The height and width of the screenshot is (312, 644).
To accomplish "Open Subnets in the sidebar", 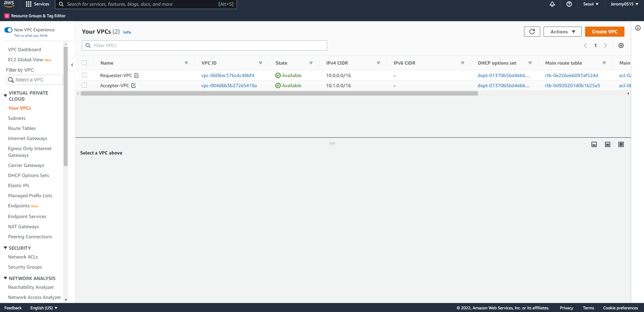I will coord(17,118).
